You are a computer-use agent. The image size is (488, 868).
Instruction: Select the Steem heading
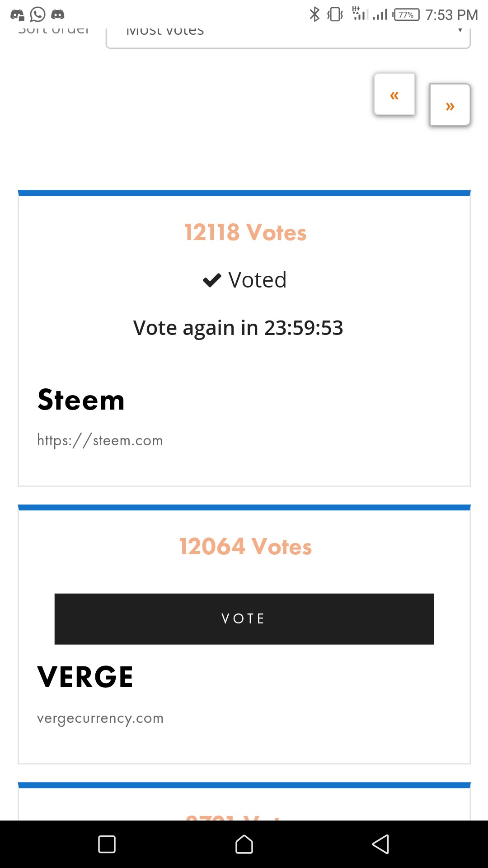pos(81,400)
